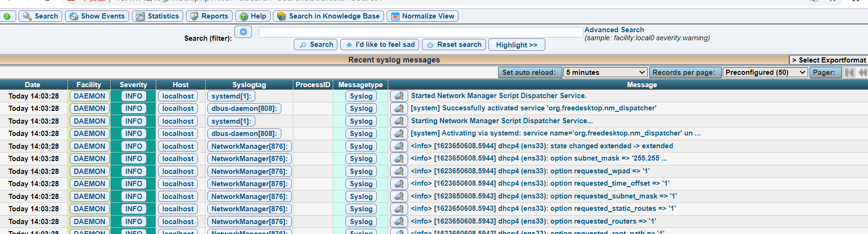Click INFO severity in requested_subnet_mask row
Image resolution: width=868 pixels, height=234 pixels.
tap(134, 197)
